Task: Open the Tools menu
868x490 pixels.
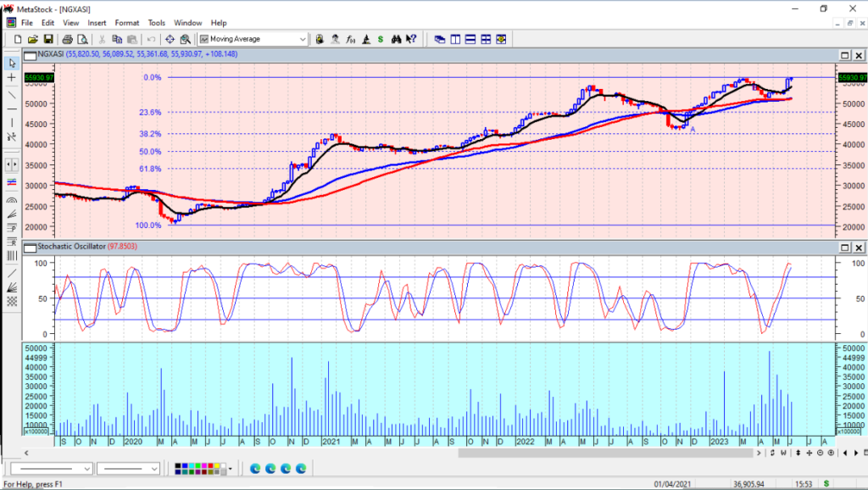Action: (x=157, y=23)
